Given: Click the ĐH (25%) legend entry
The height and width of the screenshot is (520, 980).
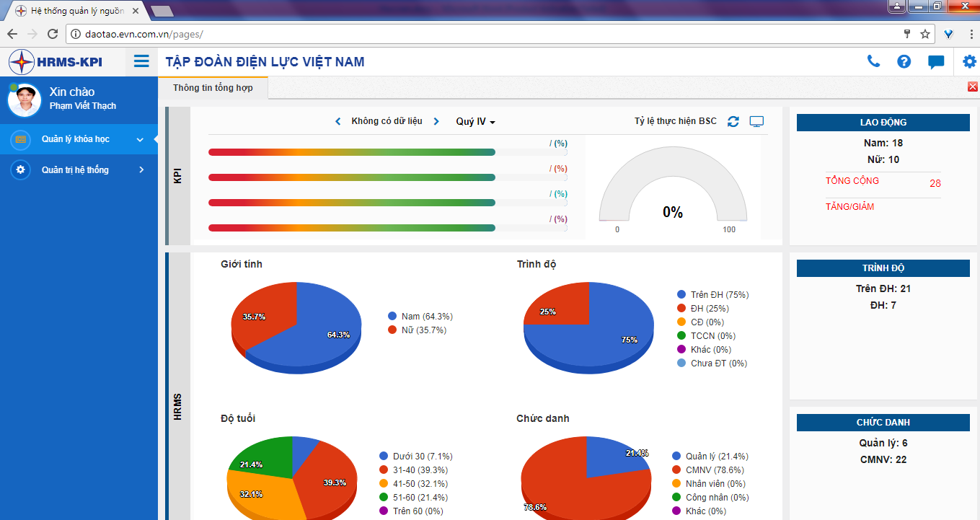Looking at the screenshot, I should pyautogui.click(x=703, y=308).
